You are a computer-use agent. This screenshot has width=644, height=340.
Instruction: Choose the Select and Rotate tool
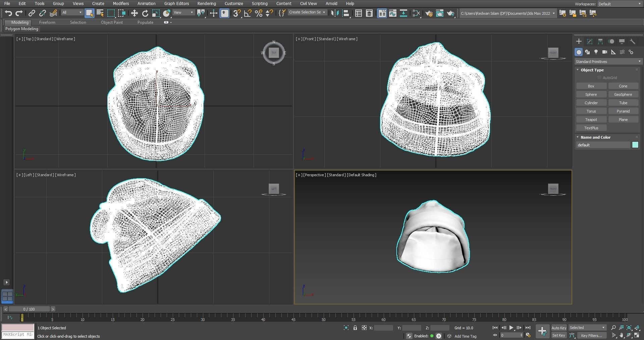(x=145, y=13)
